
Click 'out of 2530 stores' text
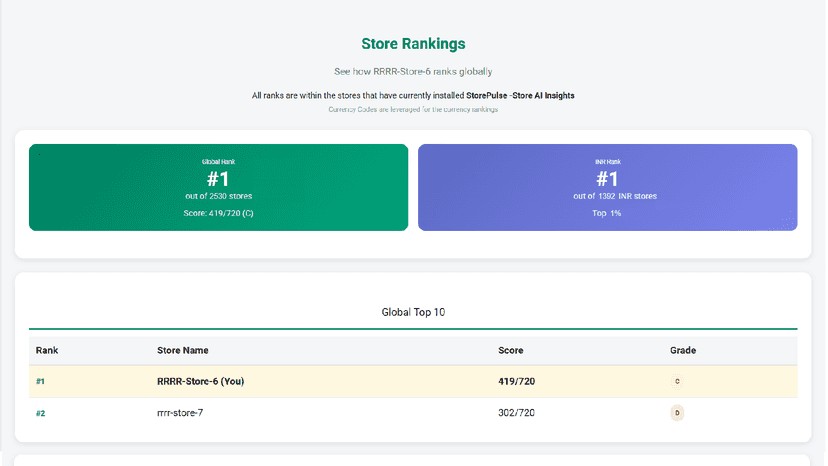pos(219,196)
